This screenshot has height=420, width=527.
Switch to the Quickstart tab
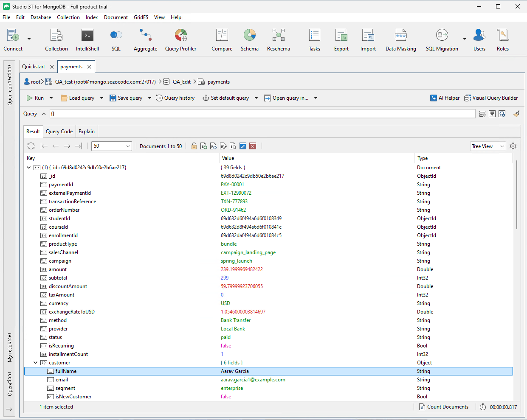tap(34, 67)
